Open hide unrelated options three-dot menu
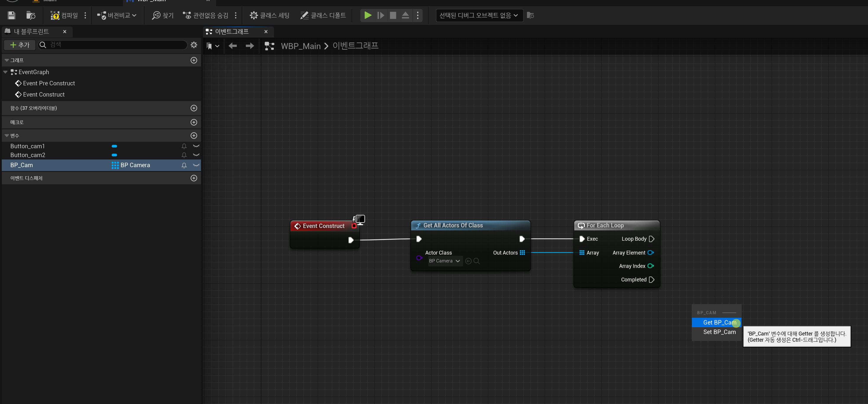Image resolution: width=868 pixels, height=404 pixels. (236, 15)
